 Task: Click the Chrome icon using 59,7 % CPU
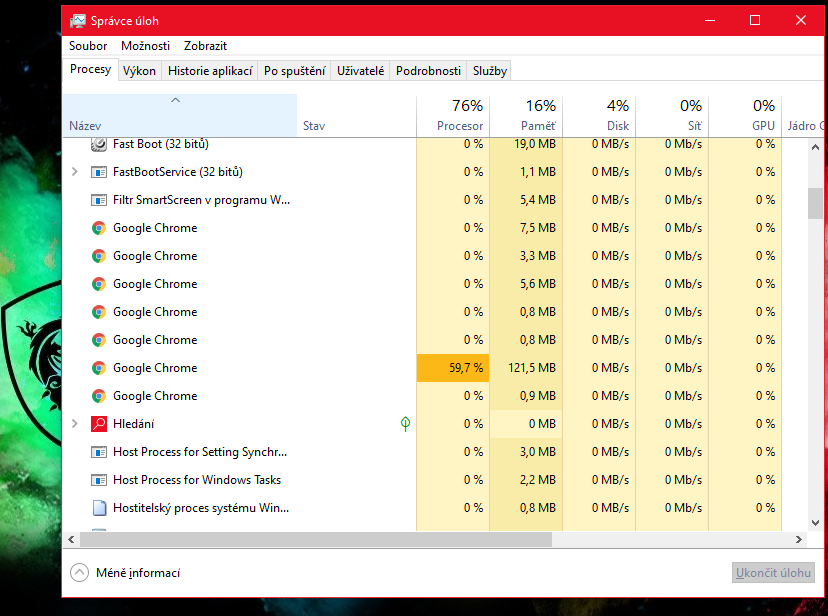click(99, 368)
